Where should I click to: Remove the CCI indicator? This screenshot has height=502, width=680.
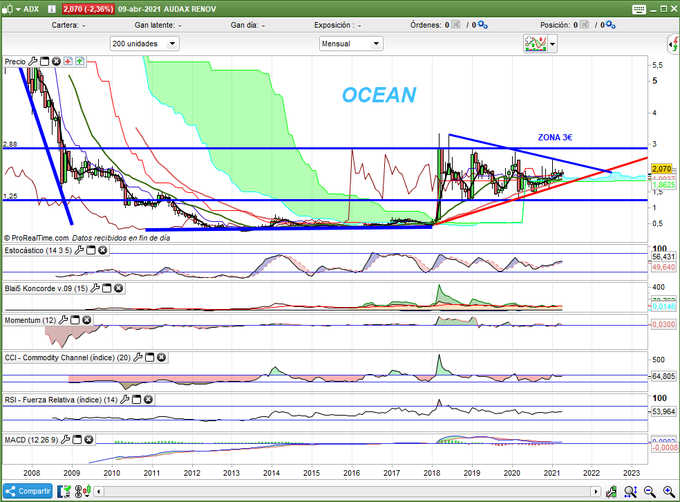161,358
